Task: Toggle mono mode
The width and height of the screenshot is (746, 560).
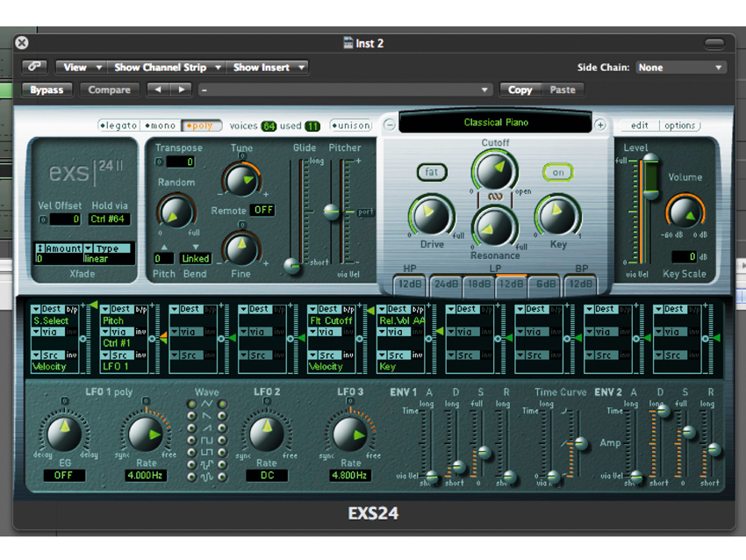Action: [x=161, y=126]
